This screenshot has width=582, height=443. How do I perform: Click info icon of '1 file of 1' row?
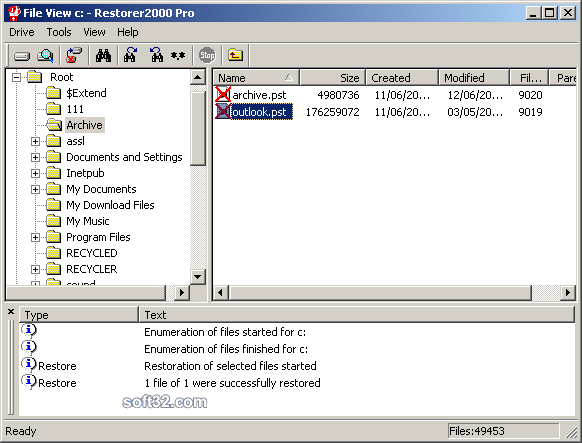tap(29, 381)
